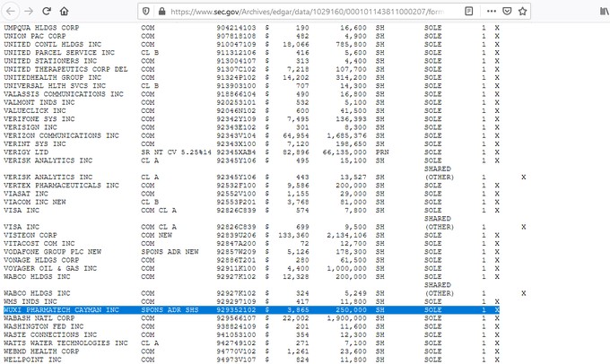Click UMPQUA HLDGS CORP name
Image resolution: width=610 pixels, height=364 pixels.
click(x=41, y=28)
